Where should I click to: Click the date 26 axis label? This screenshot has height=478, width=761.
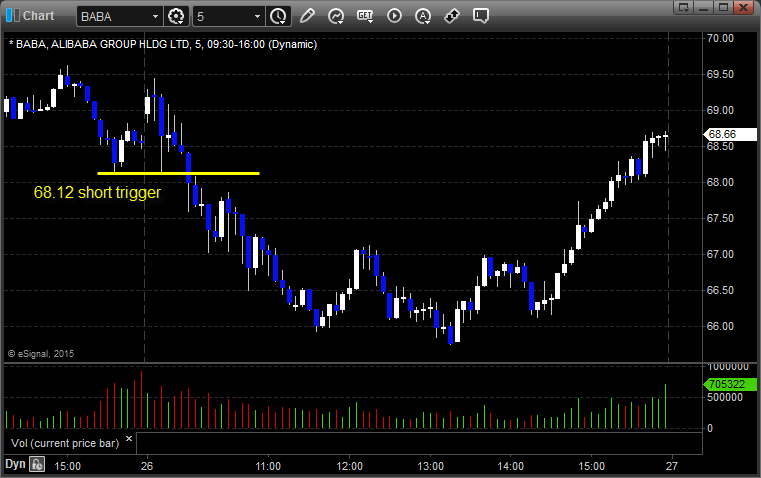[147, 466]
